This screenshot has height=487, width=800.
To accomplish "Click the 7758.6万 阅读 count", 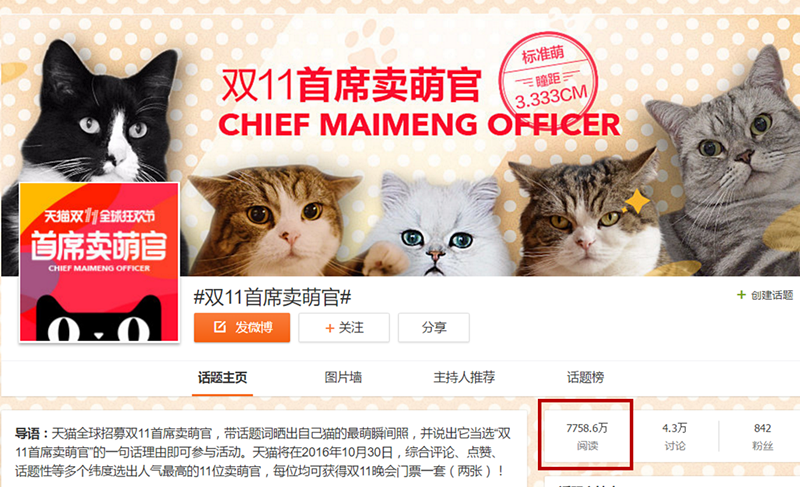I will [x=587, y=436].
